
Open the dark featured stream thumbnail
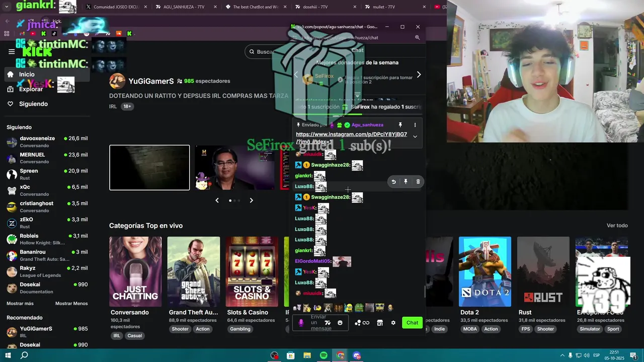(x=149, y=167)
